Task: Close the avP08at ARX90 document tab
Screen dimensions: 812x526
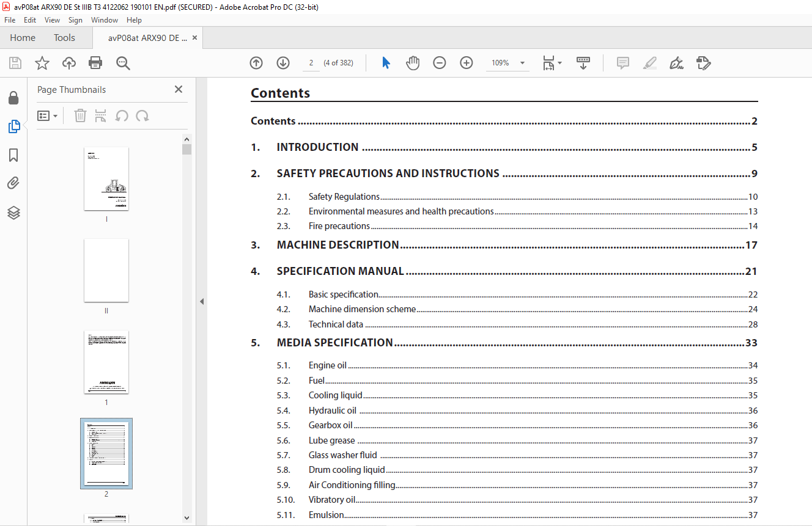Action: [194, 38]
